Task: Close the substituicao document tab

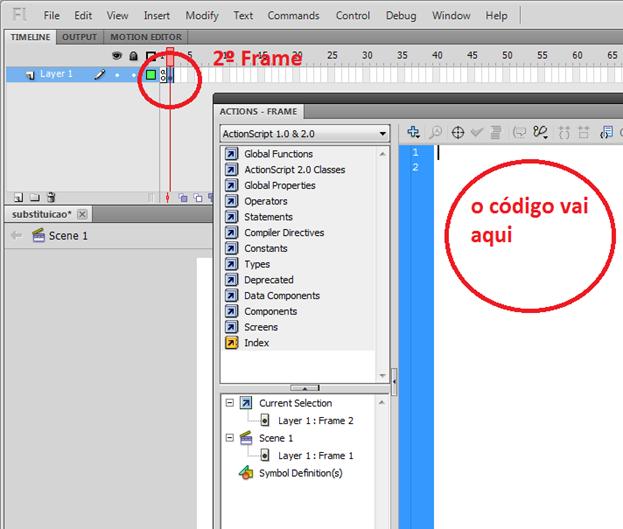Action: tap(82, 214)
